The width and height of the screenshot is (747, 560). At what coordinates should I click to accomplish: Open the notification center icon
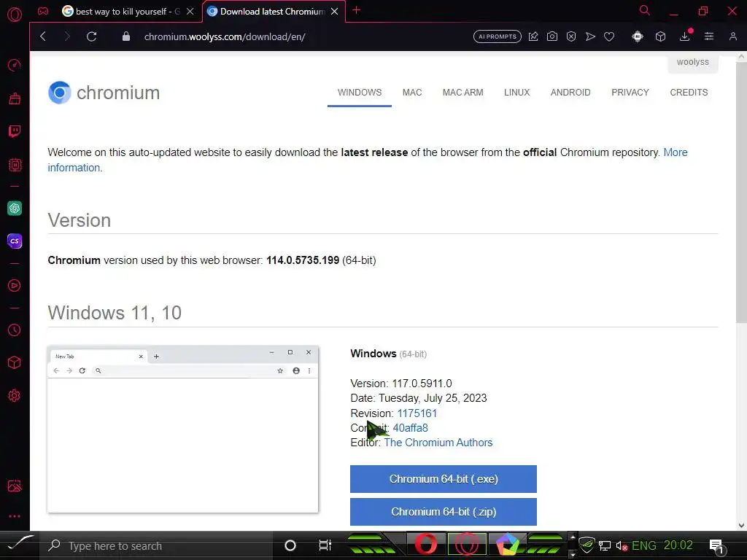(x=716, y=545)
